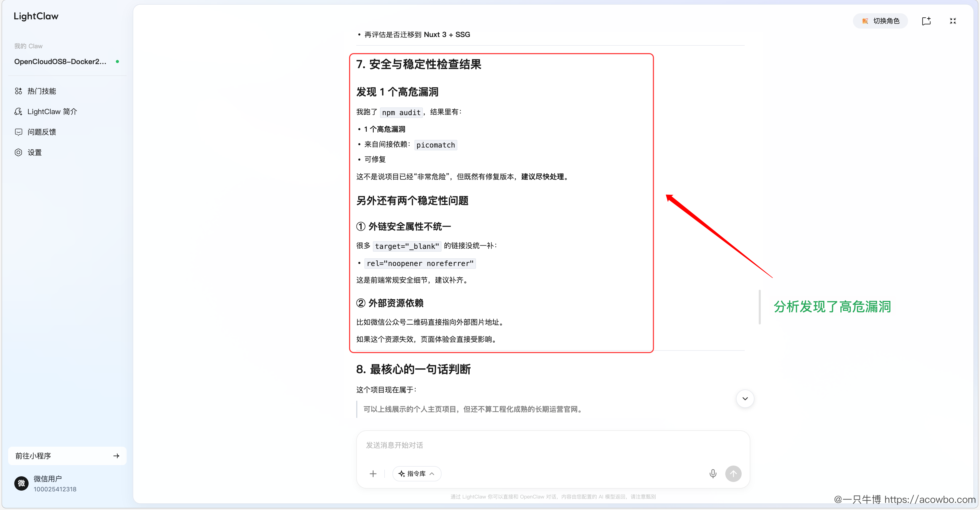Add attachment with plus icon
Screen dimensions: 980x510
[x=373, y=474]
